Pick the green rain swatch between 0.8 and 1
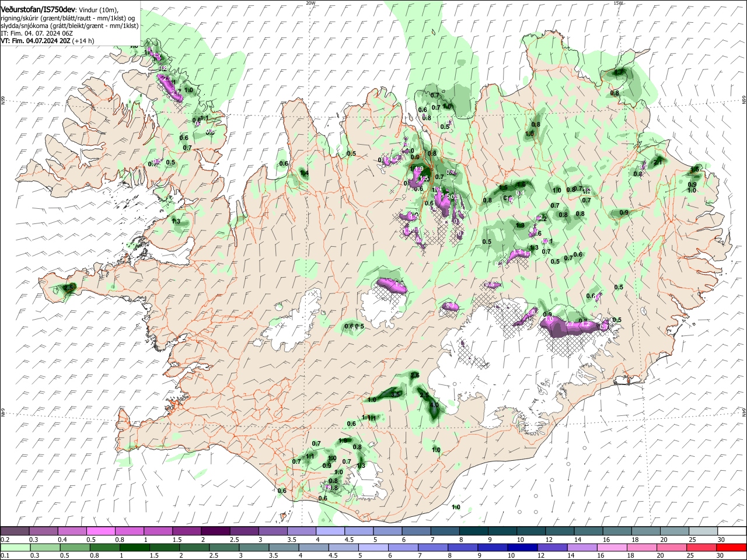The height and width of the screenshot is (560, 747). tap(104, 547)
